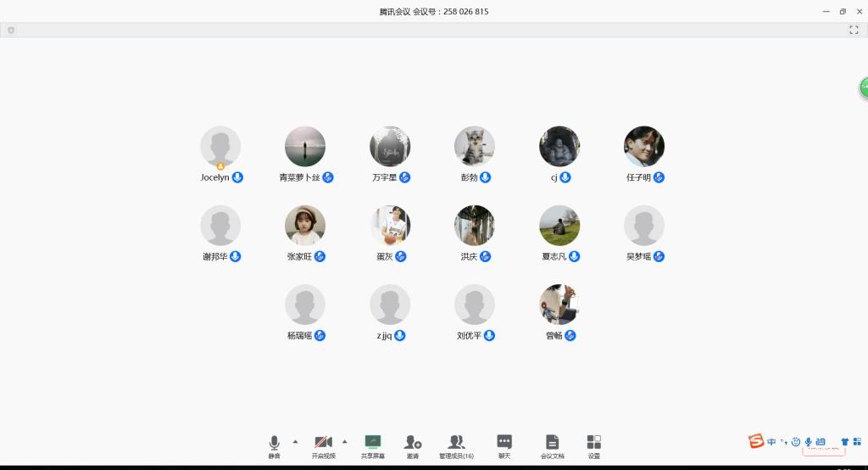Click the participant name 夏志凡
The image size is (868, 470).
[554, 256]
